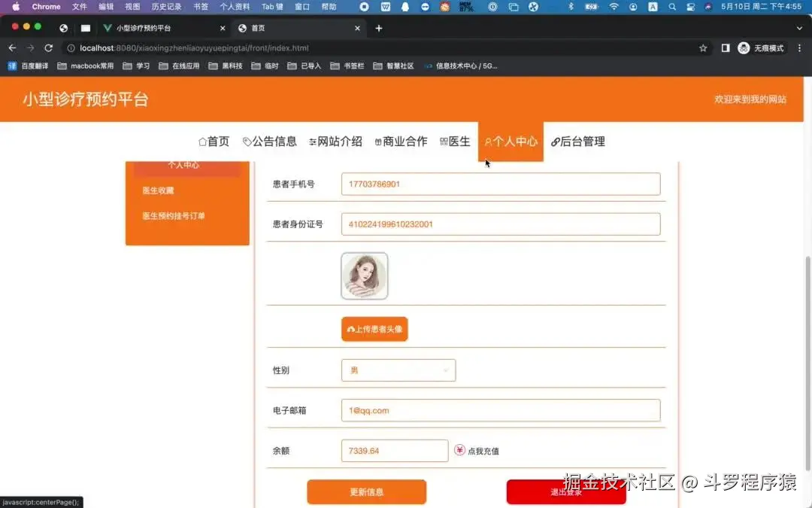Open 后台管理 navigation link

click(578, 141)
